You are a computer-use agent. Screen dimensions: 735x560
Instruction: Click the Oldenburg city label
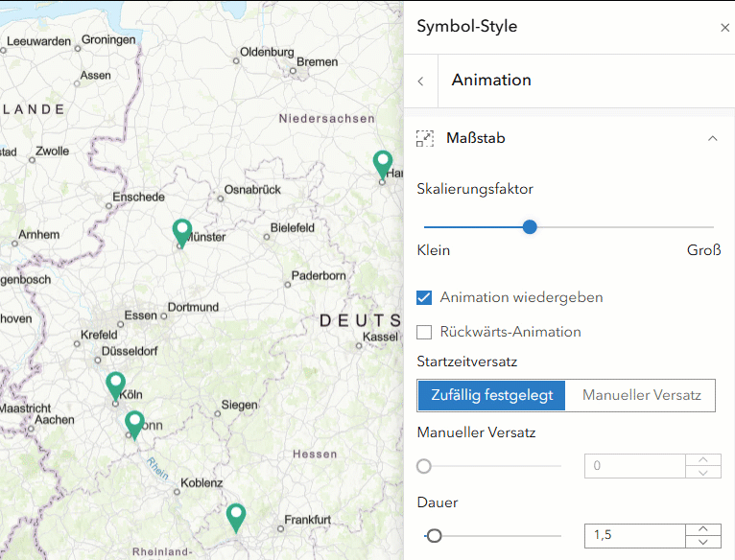[267, 52]
